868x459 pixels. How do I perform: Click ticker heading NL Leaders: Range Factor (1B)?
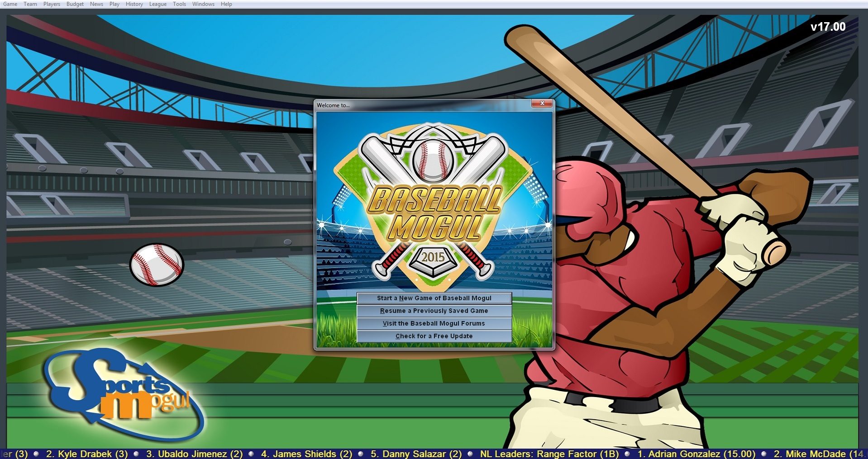(x=549, y=454)
